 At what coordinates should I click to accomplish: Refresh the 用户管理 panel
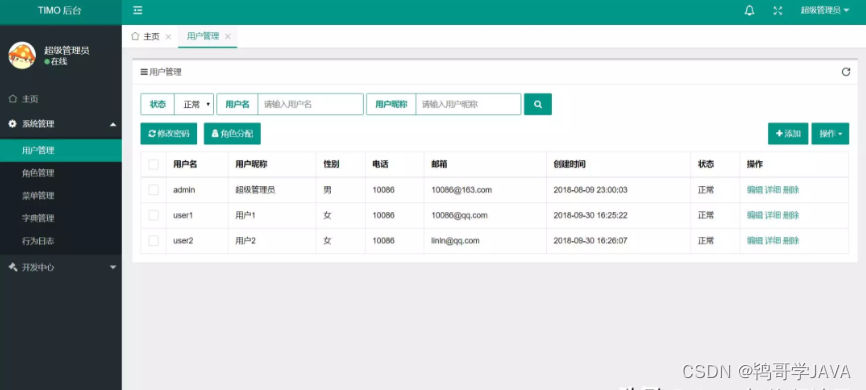click(846, 72)
